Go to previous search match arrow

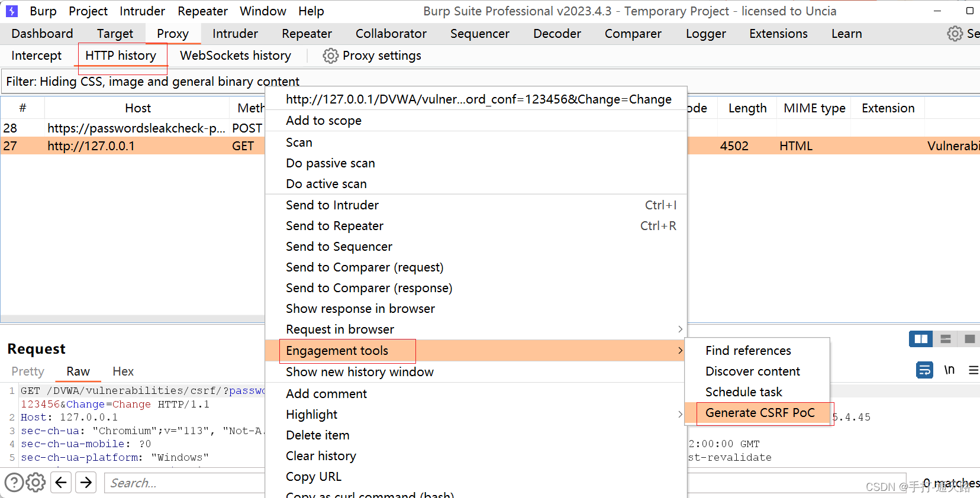(61, 483)
